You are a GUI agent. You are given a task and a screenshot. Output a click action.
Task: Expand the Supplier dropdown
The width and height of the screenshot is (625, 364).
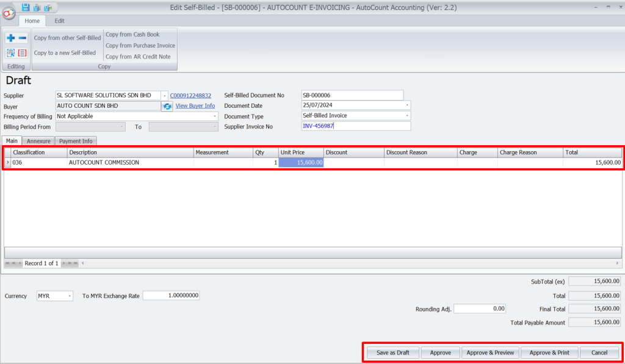click(x=165, y=96)
